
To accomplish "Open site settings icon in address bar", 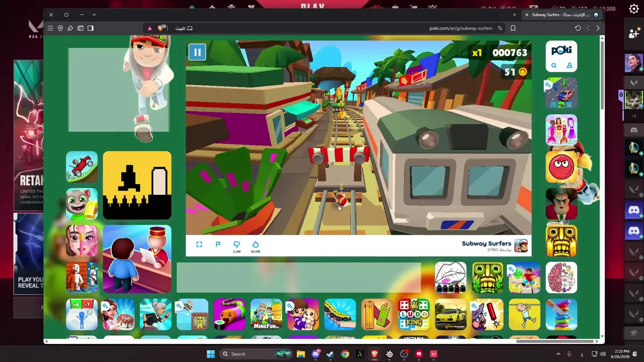I will pos(500,28).
